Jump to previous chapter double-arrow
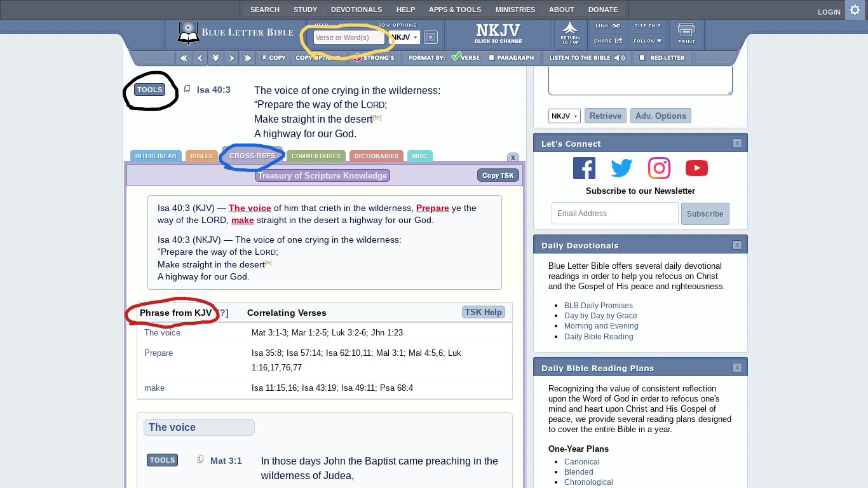The width and height of the screenshot is (868, 488). click(184, 58)
